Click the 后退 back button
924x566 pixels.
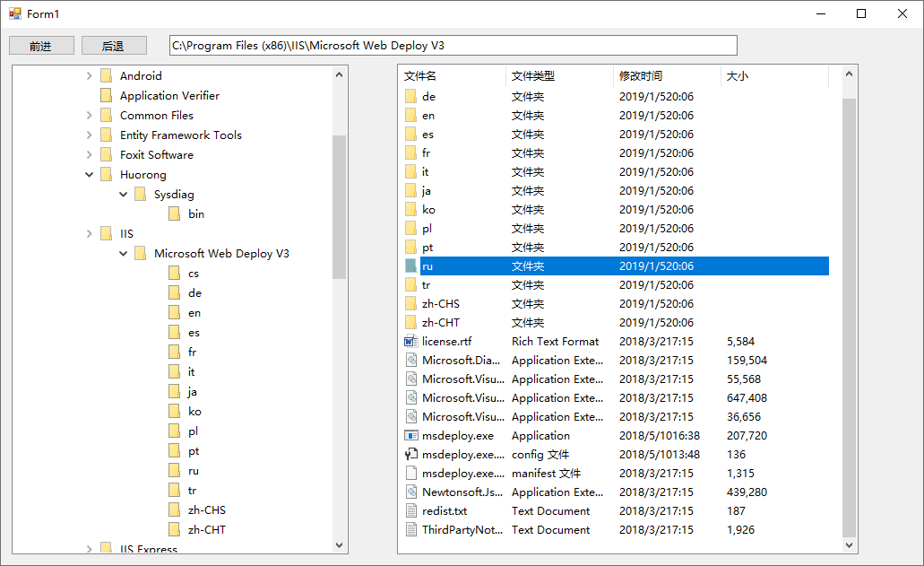click(114, 46)
